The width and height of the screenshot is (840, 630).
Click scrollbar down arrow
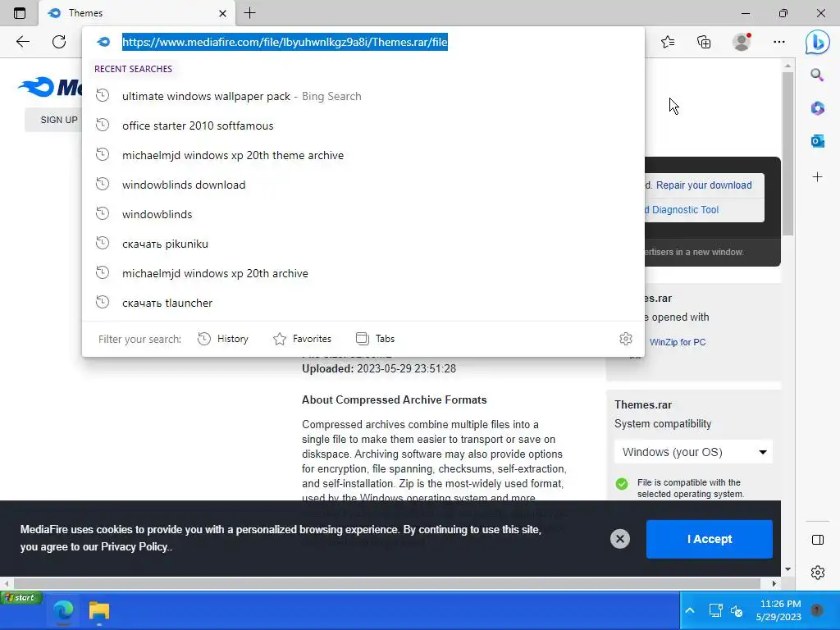[x=787, y=569]
